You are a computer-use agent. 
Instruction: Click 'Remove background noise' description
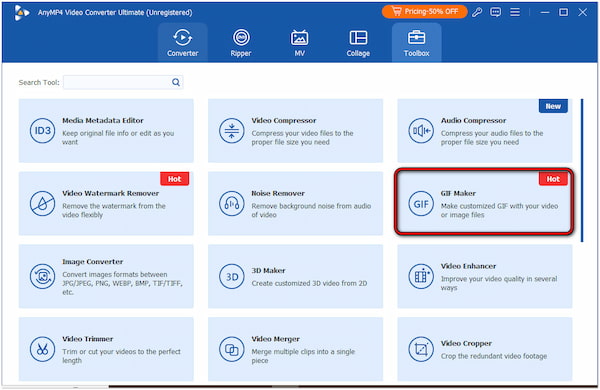pyautogui.click(x=311, y=211)
